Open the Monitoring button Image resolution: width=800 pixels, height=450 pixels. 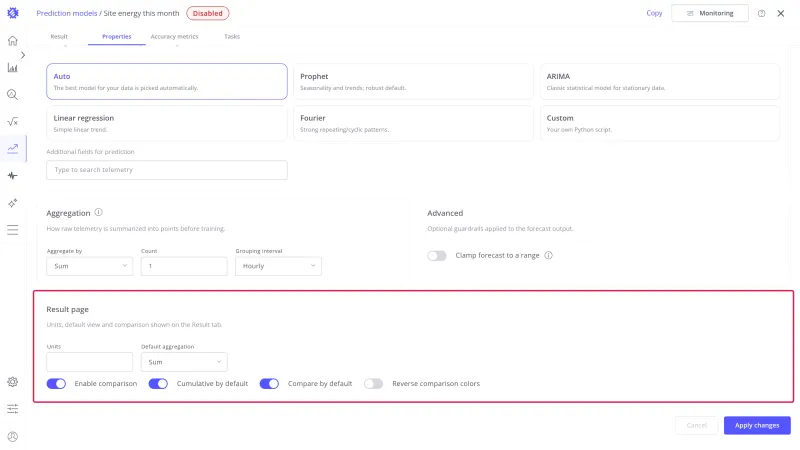(710, 13)
